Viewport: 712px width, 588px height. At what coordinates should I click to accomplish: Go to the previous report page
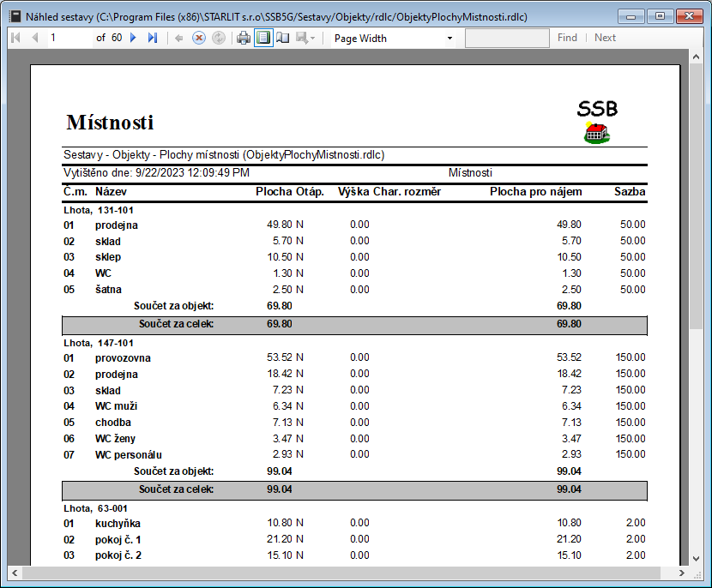(35, 38)
